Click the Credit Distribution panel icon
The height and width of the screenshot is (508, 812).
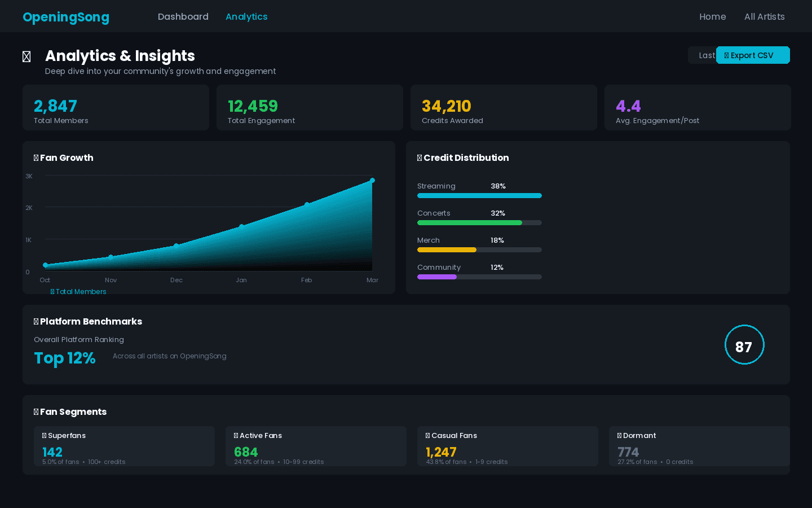[x=420, y=157]
